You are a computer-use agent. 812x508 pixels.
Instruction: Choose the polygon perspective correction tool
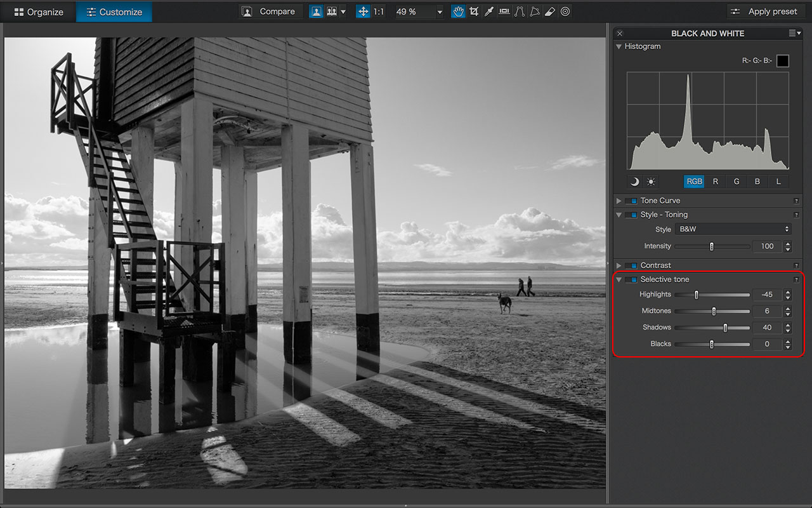tap(534, 11)
